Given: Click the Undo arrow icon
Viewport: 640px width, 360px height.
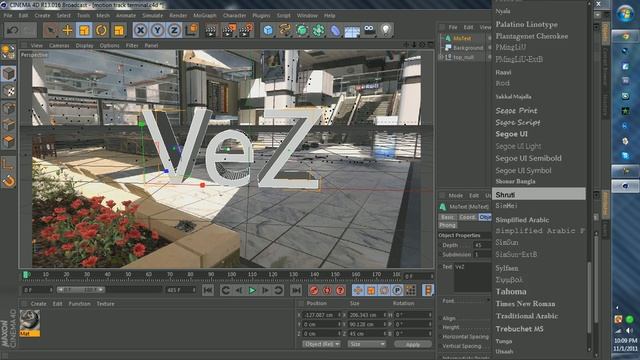Looking at the screenshot, I should point(13,30).
